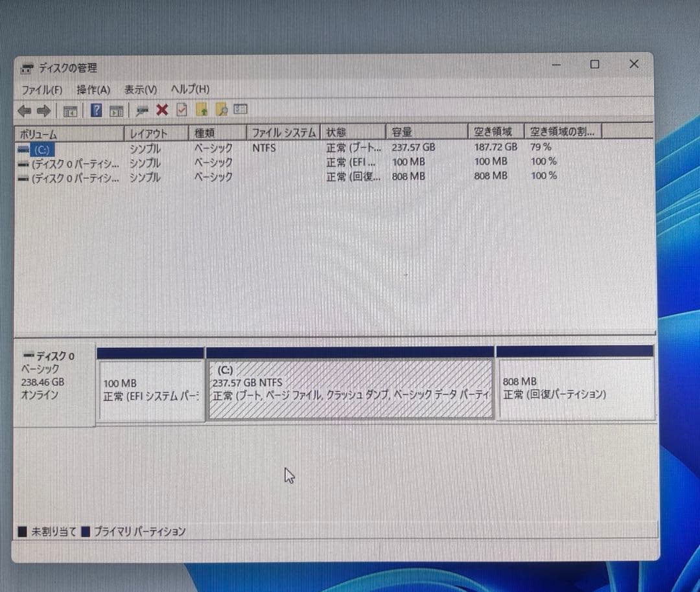Select the 808 MB 回復パーティション block

pos(570,389)
